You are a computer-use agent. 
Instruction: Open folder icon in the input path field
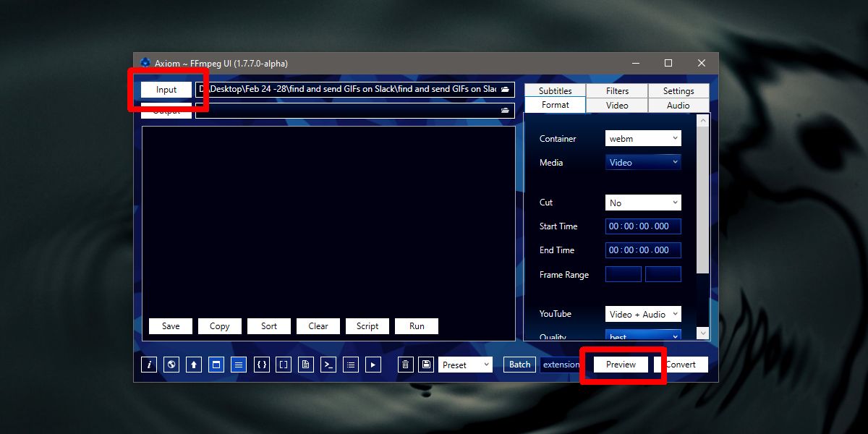point(505,90)
